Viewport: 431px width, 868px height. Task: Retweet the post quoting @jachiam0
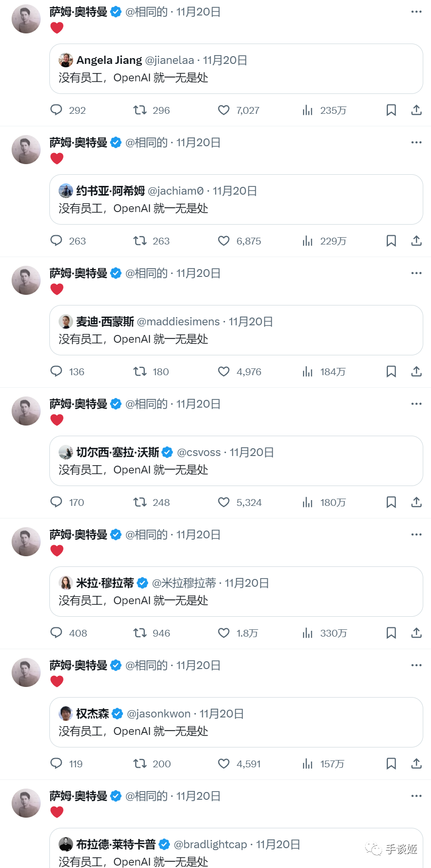(x=140, y=241)
